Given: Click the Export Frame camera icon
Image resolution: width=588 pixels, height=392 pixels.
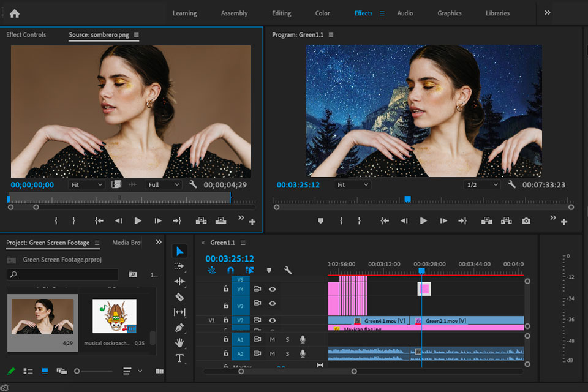Looking at the screenshot, I should pos(526,221).
